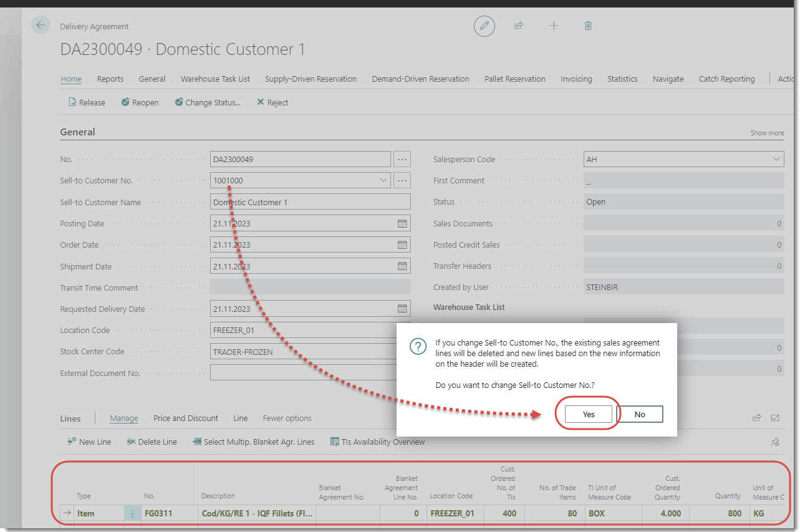
Task: Click the back arrow button
Action: click(41, 25)
